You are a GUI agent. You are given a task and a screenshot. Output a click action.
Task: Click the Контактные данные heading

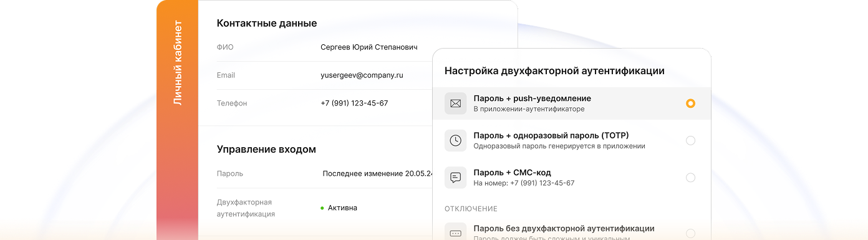pyautogui.click(x=267, y=23)
